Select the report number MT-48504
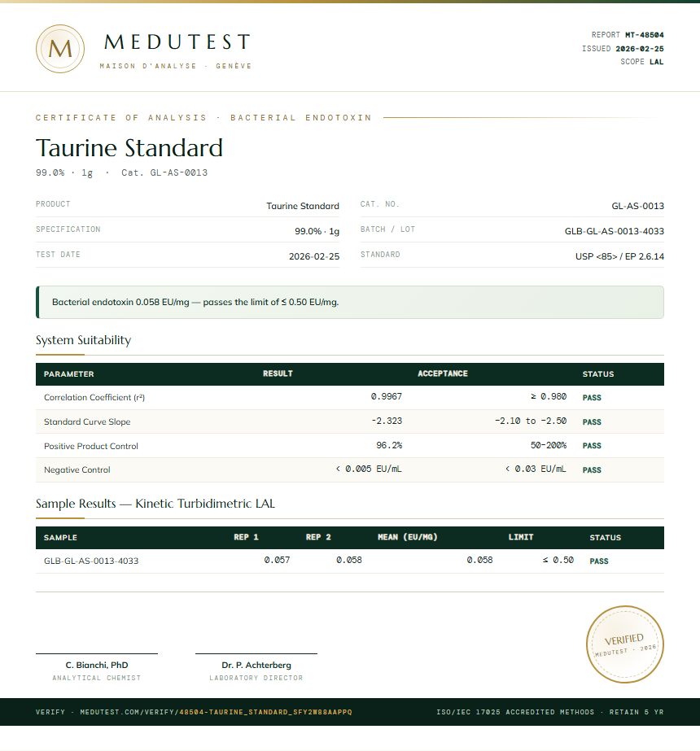The width and height of the screenshot is (700, 751). [645, 35]
